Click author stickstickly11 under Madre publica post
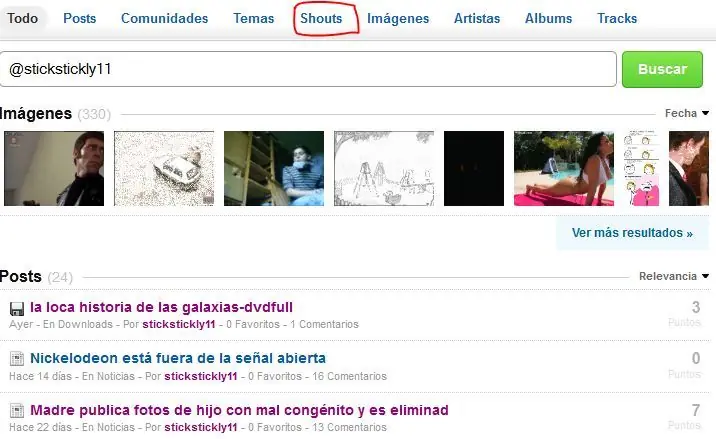The height and width of the screenshot is (439, 716). coord(201,428)
